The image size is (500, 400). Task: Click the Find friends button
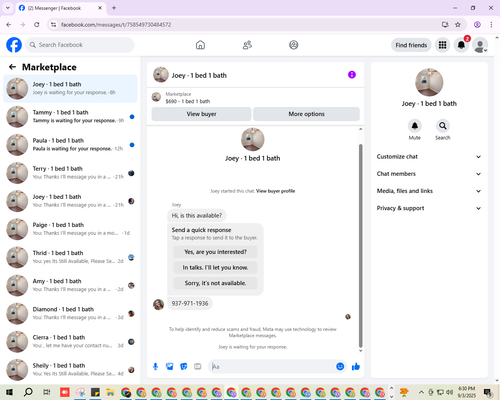tap(411, 45)
